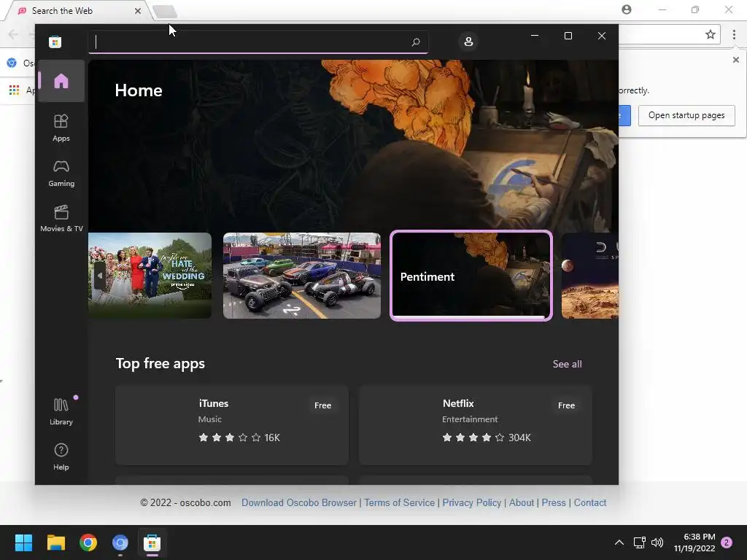The width and height of the screenshot is (747, 560).
Task: Open the Movies & TV section
Action: [x=61, y=218]
